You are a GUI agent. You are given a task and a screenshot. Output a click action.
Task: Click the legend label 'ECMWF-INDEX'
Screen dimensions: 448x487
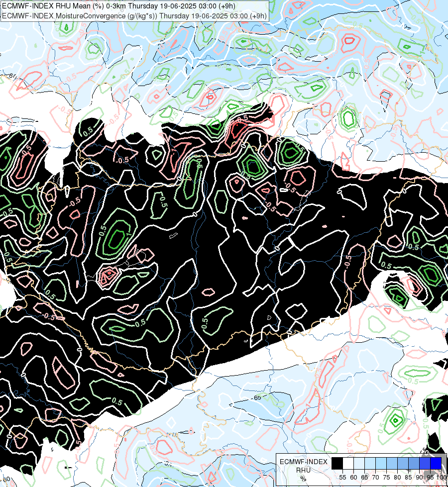click(304, 462)
